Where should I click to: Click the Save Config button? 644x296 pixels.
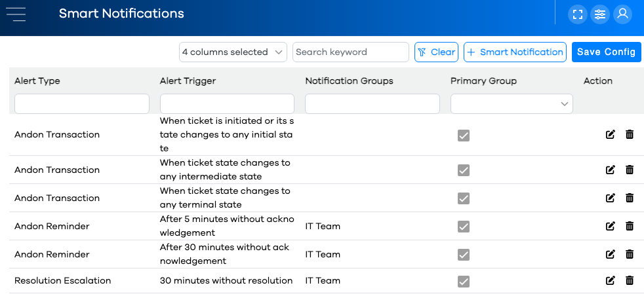click(606, 52)
